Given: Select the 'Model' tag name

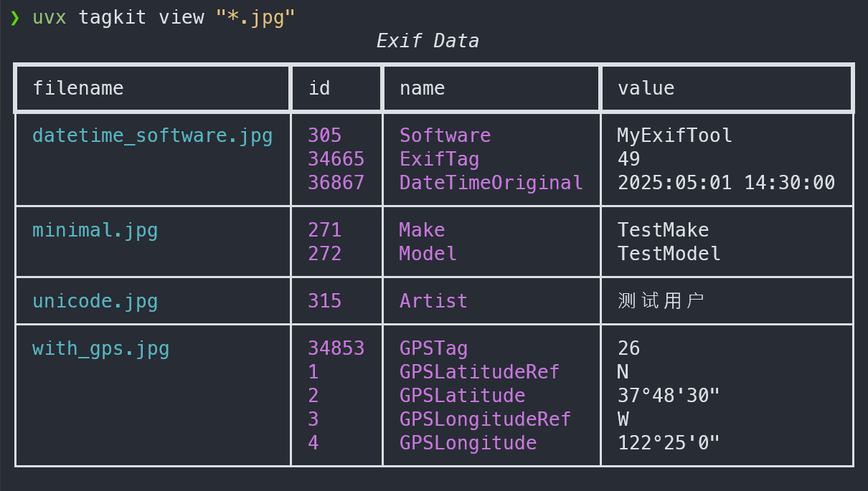Looking at the screenshot, I should (428, 254).
